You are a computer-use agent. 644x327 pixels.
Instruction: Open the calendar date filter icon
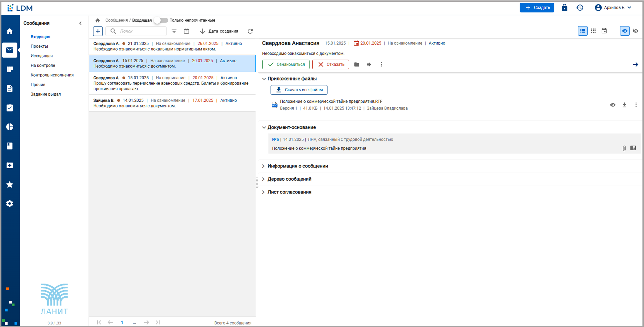(x=186, y=31)
